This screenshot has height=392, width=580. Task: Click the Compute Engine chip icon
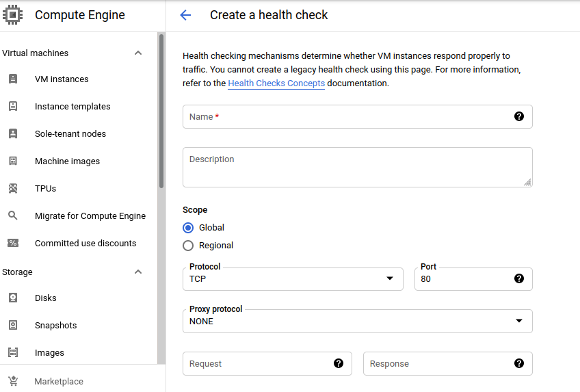tap(12, 15)
